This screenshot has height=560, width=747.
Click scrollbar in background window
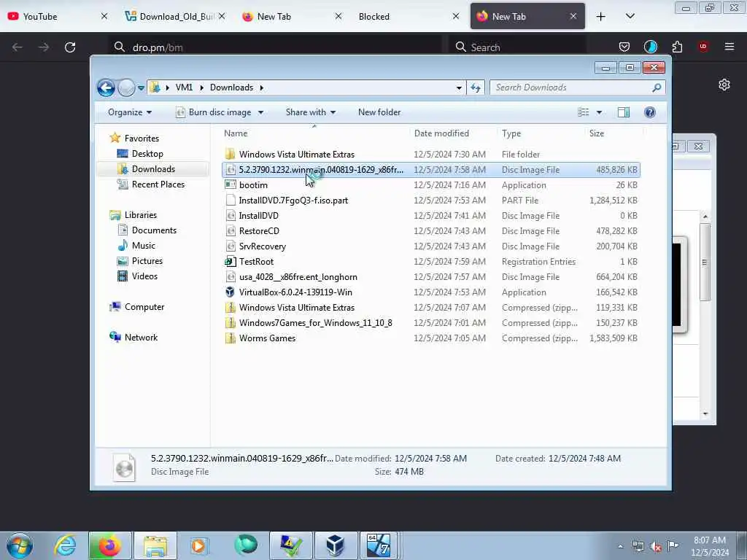click(x=705, y=262)
